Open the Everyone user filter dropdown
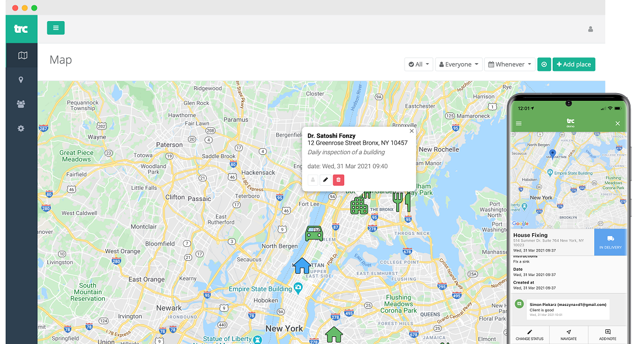 [x=458, y=64]
